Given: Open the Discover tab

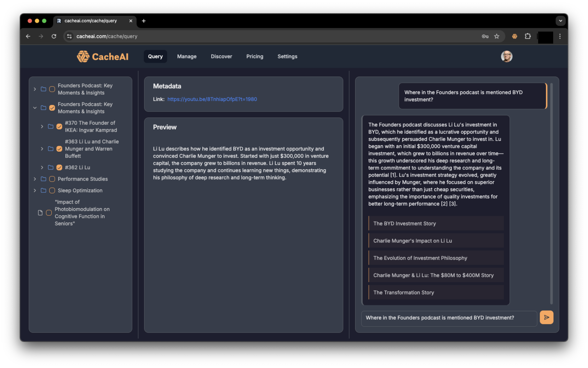Looking at the screenshot, I should 221,56.
